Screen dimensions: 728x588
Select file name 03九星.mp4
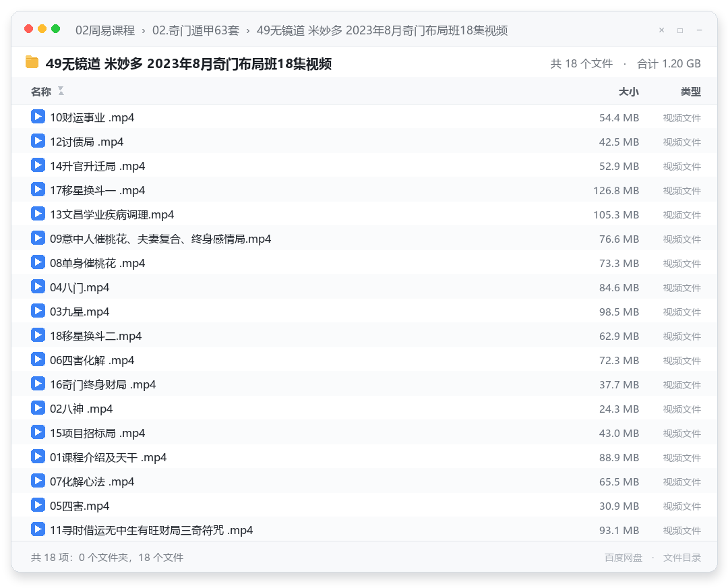tap(80, 312)
